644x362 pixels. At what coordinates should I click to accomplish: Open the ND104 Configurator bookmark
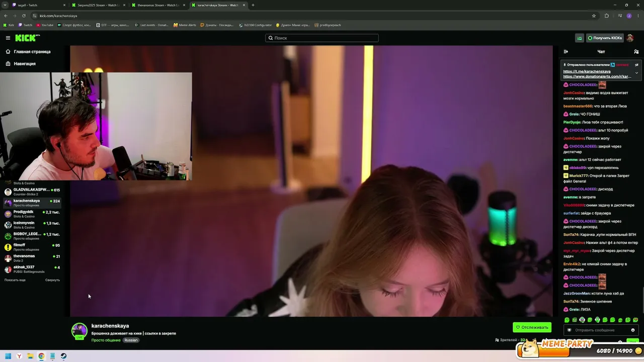pyautogui.click(x=255, y=25)
